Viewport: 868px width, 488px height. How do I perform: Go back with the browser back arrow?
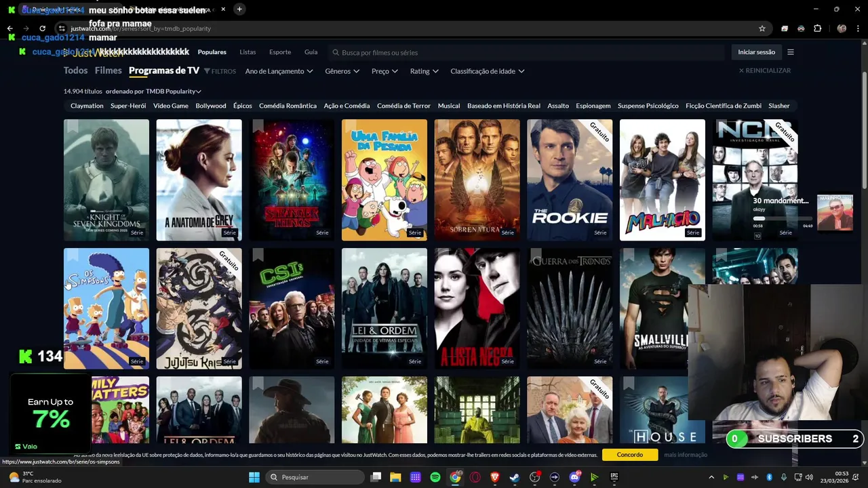point(9,28)
